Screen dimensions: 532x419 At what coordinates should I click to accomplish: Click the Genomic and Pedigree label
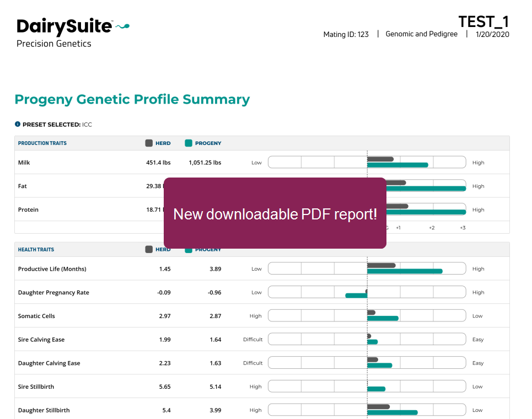(x=421, y=34)
